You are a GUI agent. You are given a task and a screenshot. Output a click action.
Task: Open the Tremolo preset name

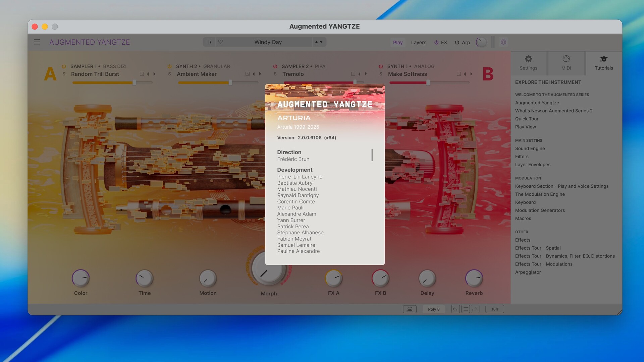[x=293, y=74]
